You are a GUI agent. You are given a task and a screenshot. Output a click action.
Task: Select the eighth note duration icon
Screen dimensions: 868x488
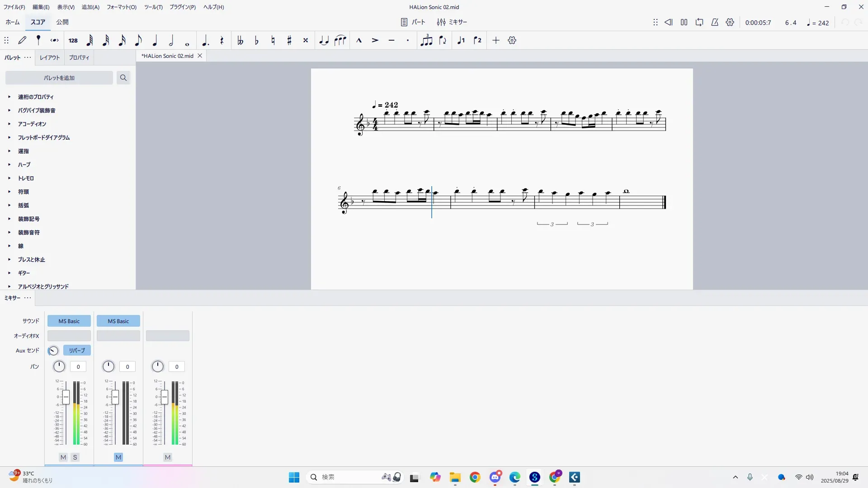click(x=138, y=41)
